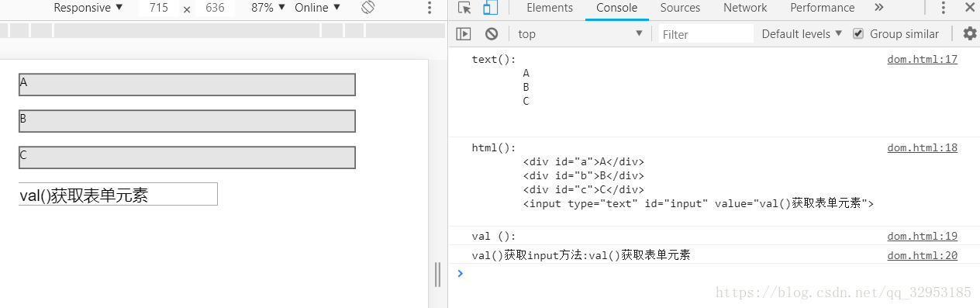The image size is (980, 308).
Task: Click the logged '<div id="c">C</div>' line
Action: click(x=584, y=190)
